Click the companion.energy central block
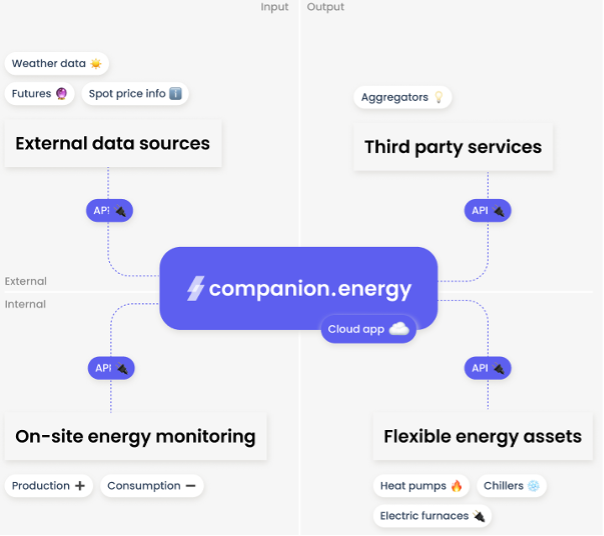Image resolution: width=604 pixels, height=536 pixels. click(x=298, y=288)
